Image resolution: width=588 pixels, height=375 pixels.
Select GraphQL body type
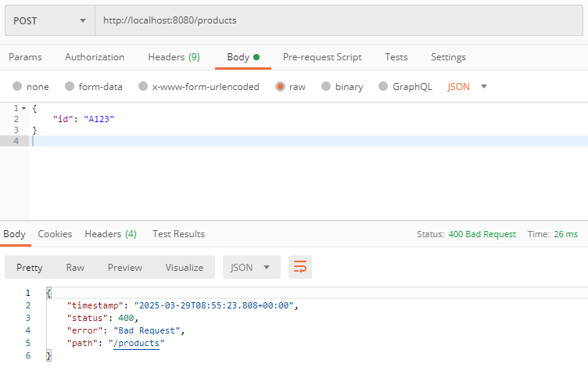pyautogui.click(x=383, y=86)
